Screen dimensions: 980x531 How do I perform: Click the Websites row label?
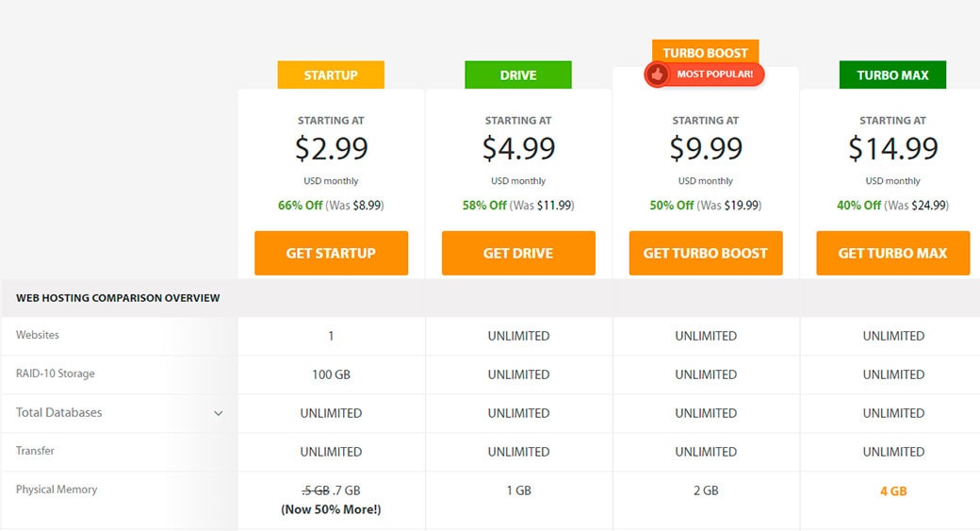pyautogui.click(x=38, y=335)
